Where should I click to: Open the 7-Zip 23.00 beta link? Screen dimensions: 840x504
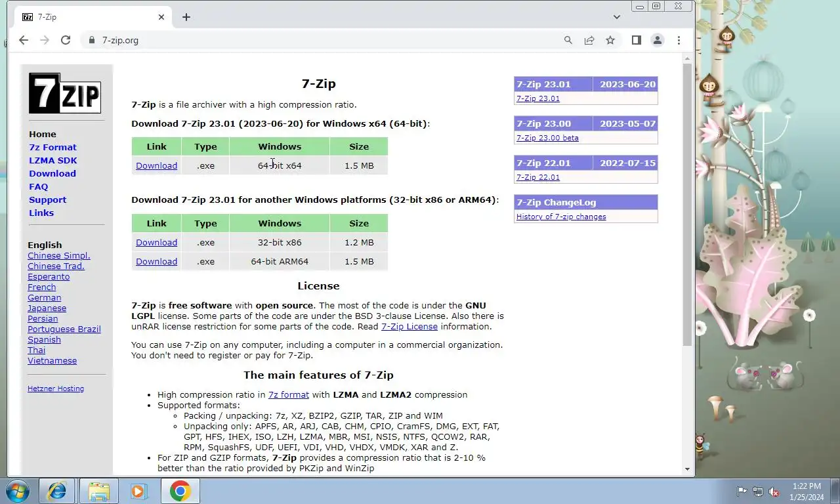pos(547,138)
